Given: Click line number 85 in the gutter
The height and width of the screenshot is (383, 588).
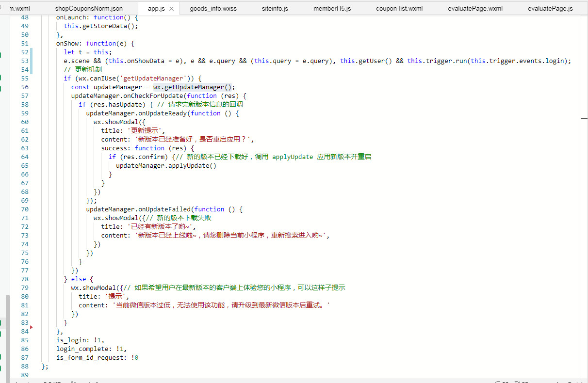Looking at the screenshot, I should tap(24, 340).
